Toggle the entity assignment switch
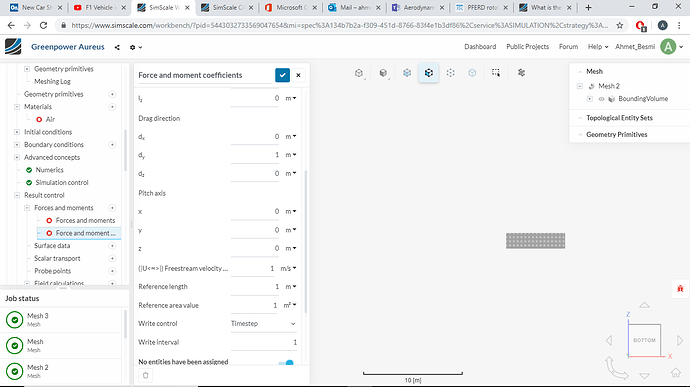690x387 pixels. (286, 363)
